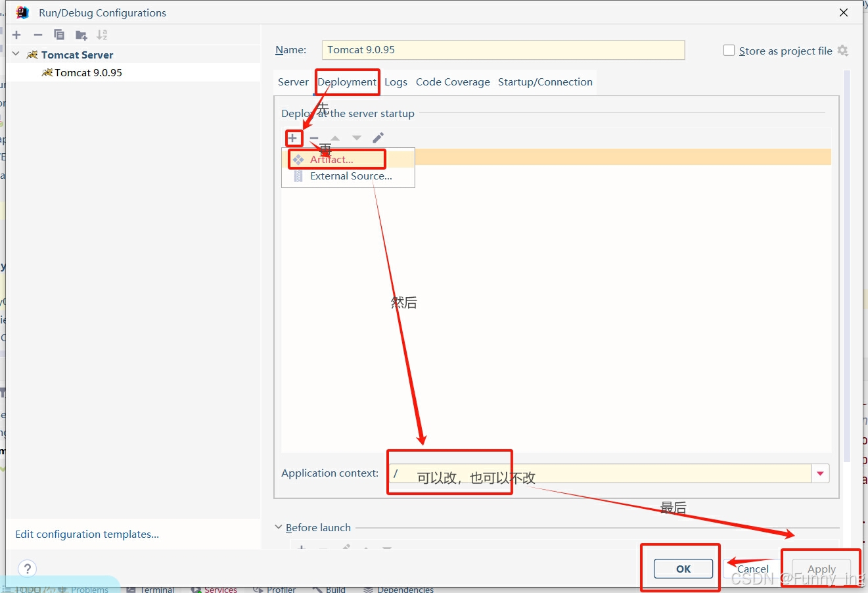Apply the configuration changes

tap(821, 569)
